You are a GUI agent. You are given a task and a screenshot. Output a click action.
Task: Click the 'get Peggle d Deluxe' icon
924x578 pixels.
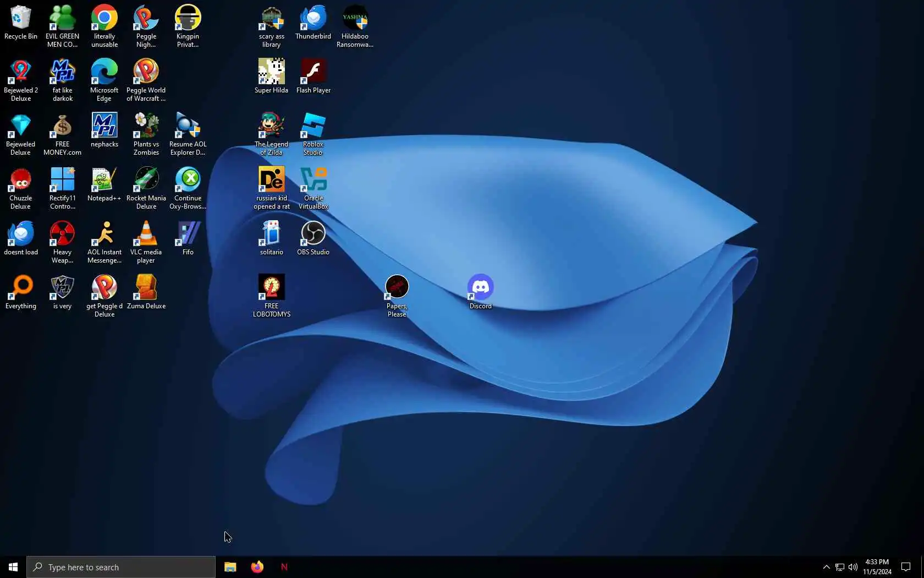click(x=104, y=296)
